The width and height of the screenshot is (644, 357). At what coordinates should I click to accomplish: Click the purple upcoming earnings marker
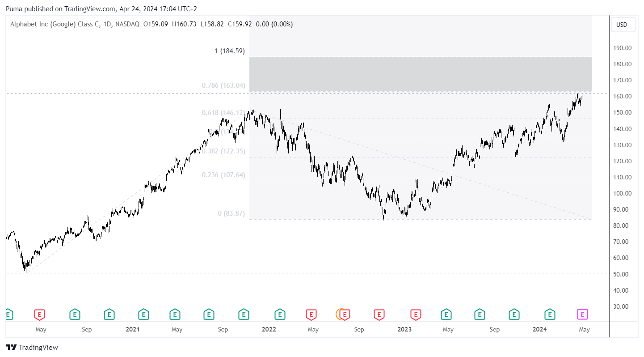coord(582,314)
